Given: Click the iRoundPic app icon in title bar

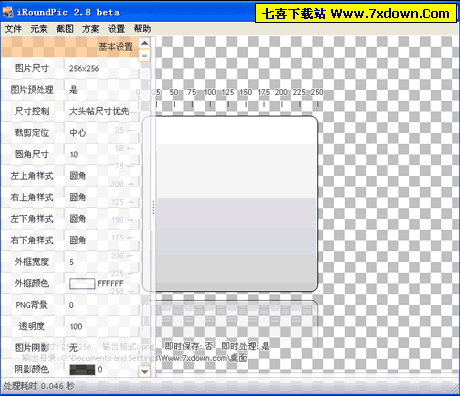Looking at the screenshot, I should [8, 12].
